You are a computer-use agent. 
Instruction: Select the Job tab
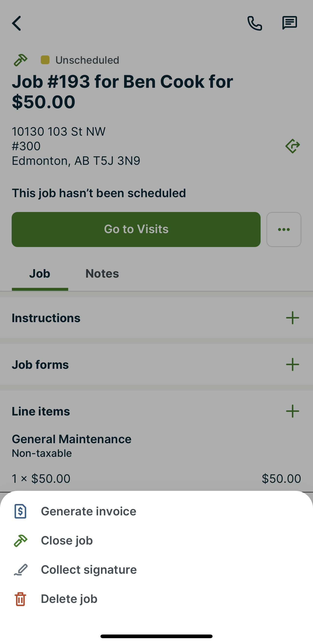pos(40,273)
